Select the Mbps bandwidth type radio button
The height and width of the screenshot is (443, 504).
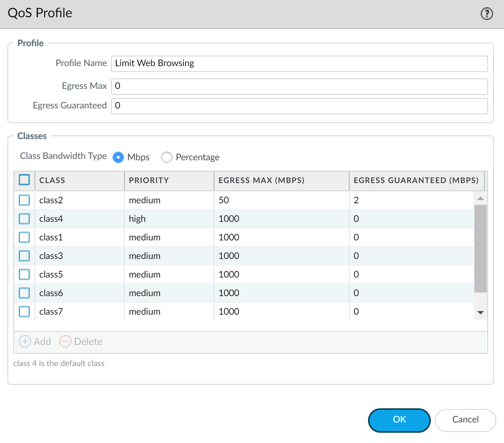point(118,157)
